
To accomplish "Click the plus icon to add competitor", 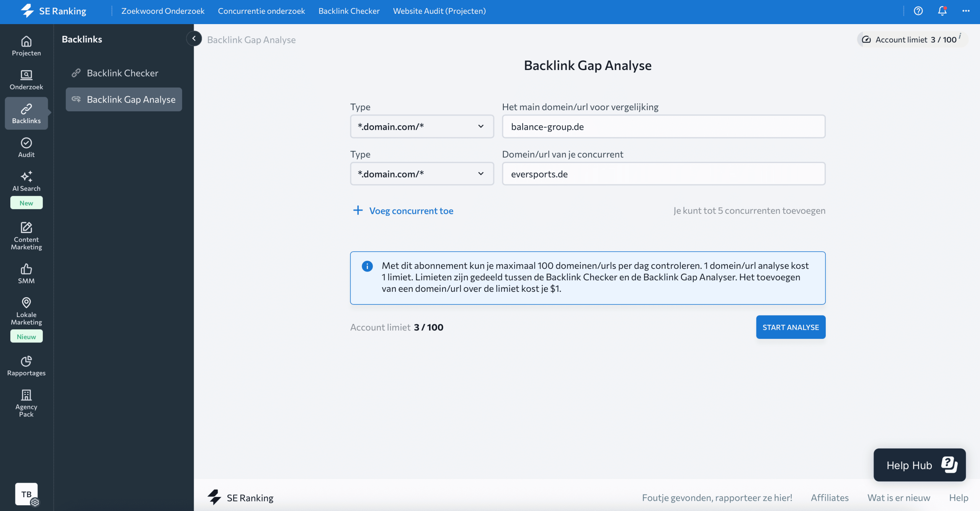I will (x=358, y=210).
